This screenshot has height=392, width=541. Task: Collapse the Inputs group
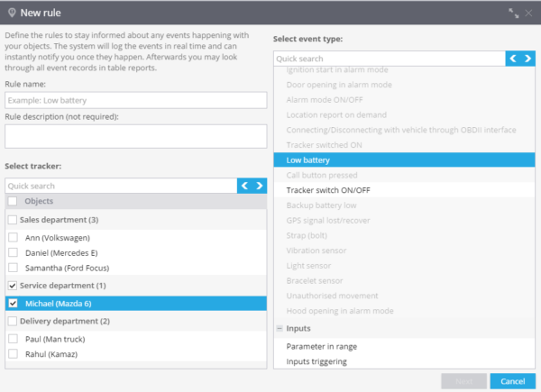click(280, 328)
